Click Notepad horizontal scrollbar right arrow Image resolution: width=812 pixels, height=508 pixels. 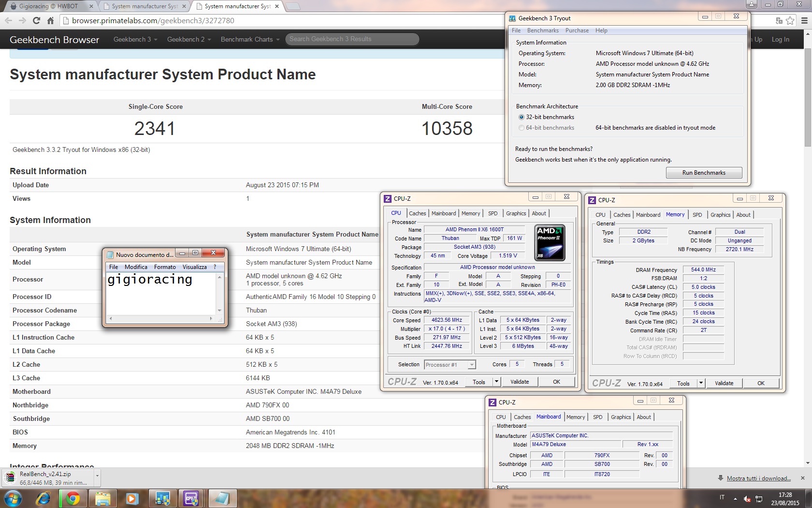point(211,318)
